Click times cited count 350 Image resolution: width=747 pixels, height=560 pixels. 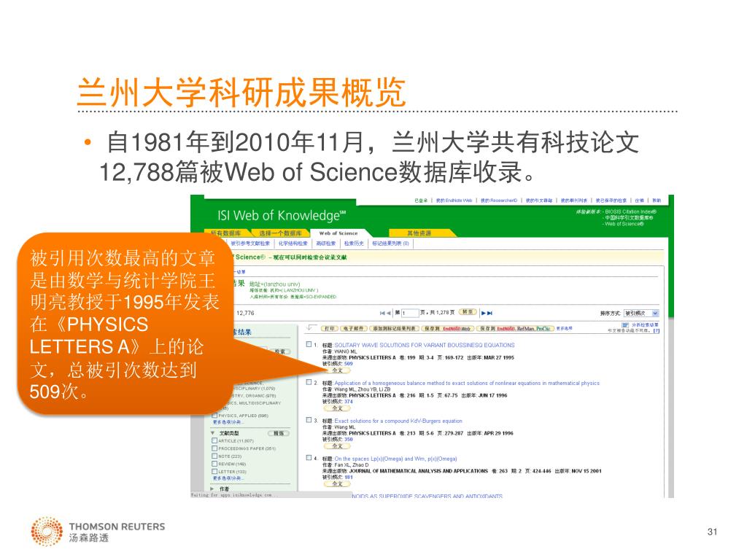(x=348, y=440)
